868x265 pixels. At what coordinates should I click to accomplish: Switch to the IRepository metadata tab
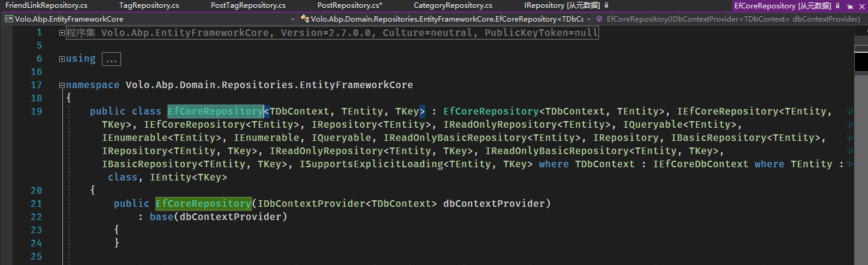point(561,5)
